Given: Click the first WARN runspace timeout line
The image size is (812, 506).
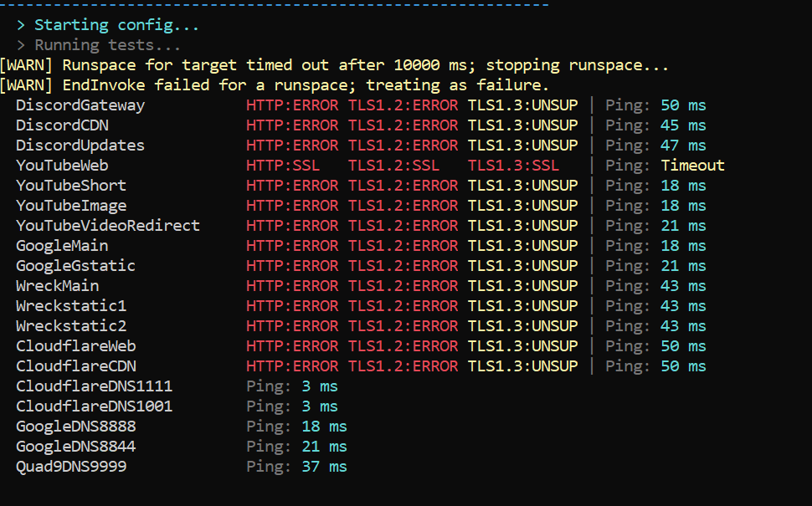Looking at the screenshot, I should click(335, 65).
